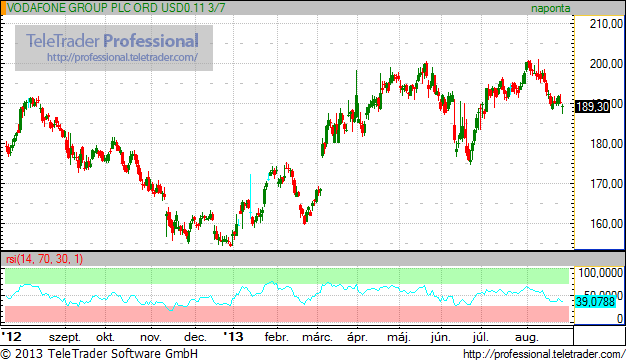Click the © 2013 TeleTrader Software GmbH text
This screenshot has width=626, height=363.
click(x=99, y=354)
